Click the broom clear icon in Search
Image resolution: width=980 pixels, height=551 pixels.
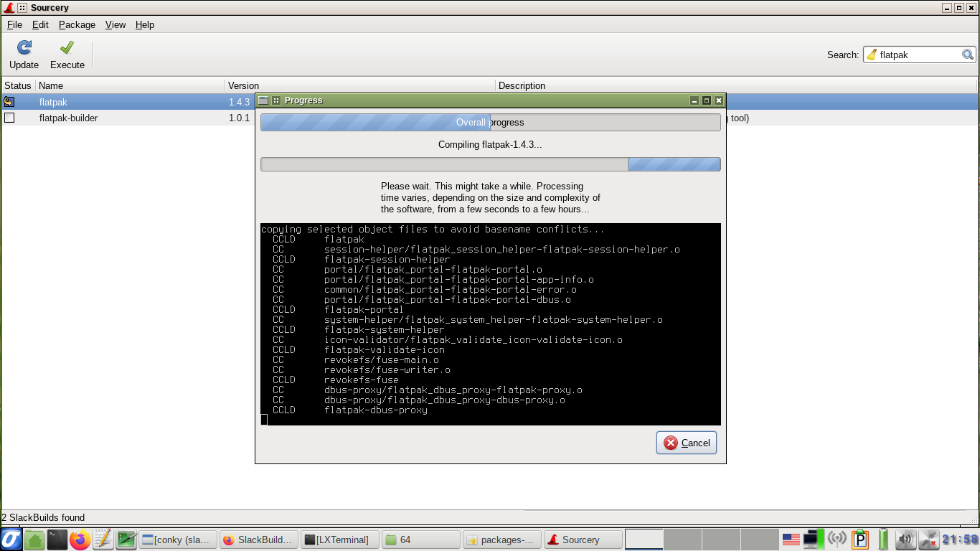[x=871, y=55]
